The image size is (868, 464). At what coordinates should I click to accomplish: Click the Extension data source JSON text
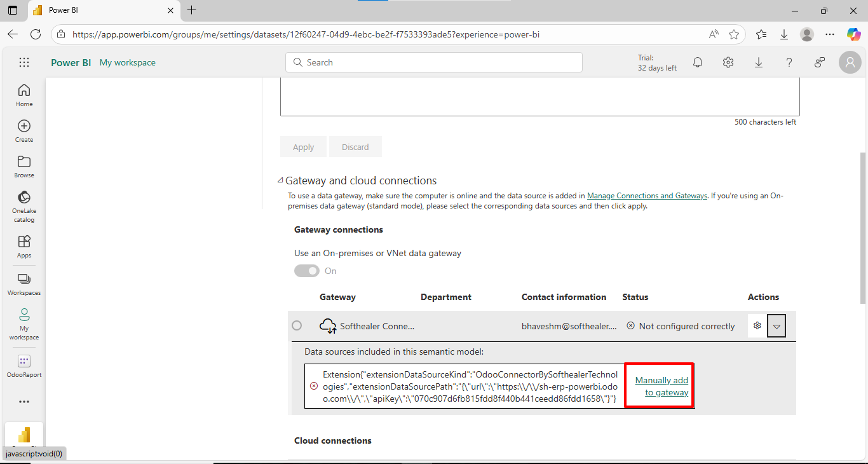470,386
